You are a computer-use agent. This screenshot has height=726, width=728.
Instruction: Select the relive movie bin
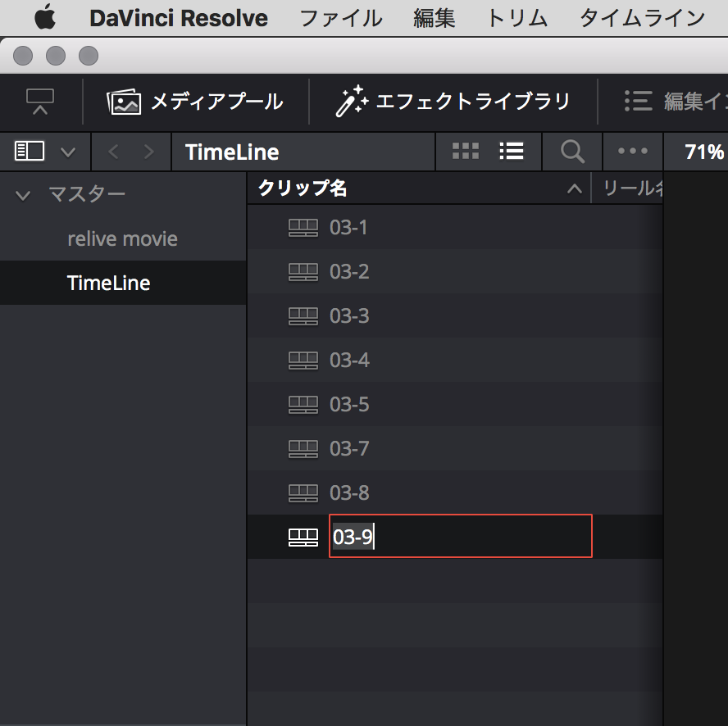(x=123, y=238)
